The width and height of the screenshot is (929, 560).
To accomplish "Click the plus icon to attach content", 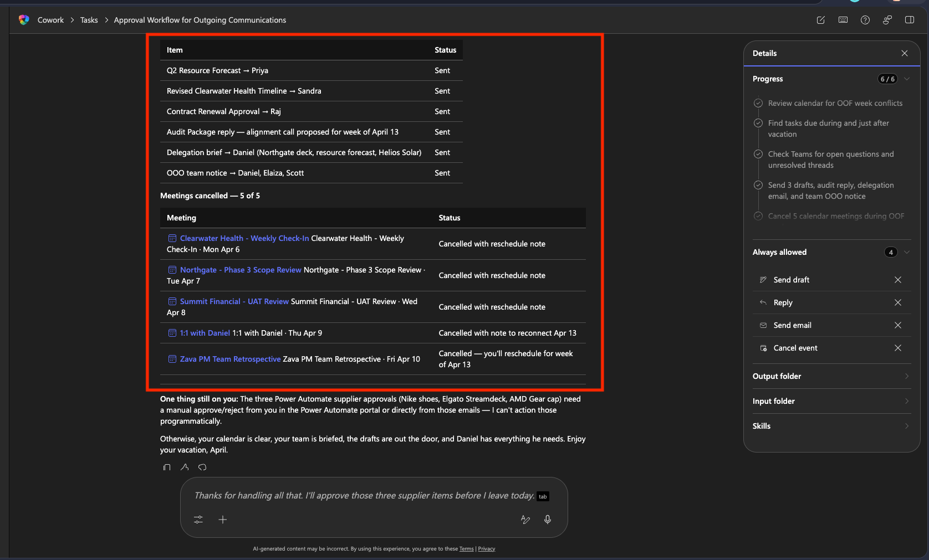I will (x=223, y=520).
